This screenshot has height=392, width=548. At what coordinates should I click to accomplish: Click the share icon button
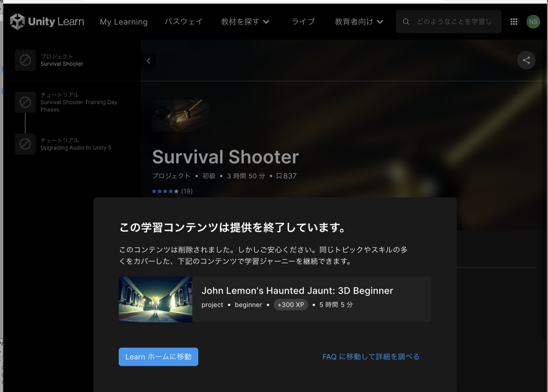[x=526, y=60]
